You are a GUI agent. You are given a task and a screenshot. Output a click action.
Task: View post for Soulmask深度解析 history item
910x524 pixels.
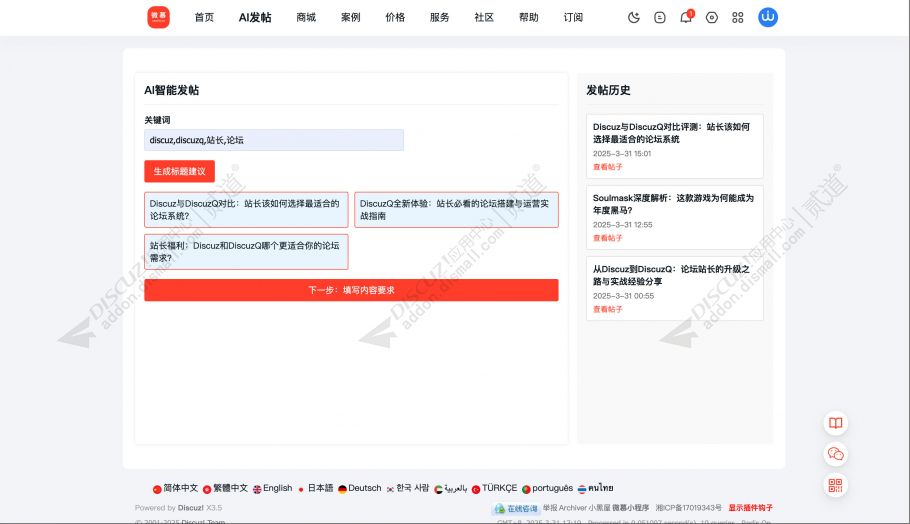[608, 238]
